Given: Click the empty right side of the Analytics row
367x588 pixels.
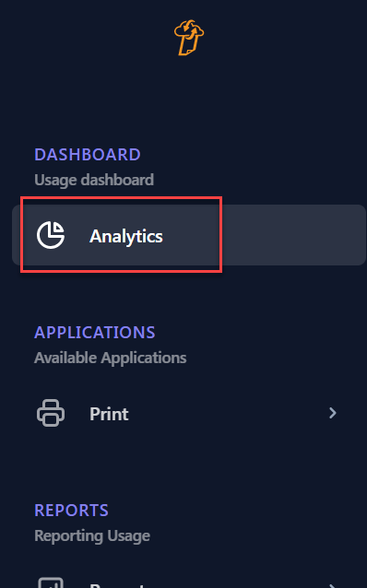Looking at the screenshot, I should tap(292, 235).
